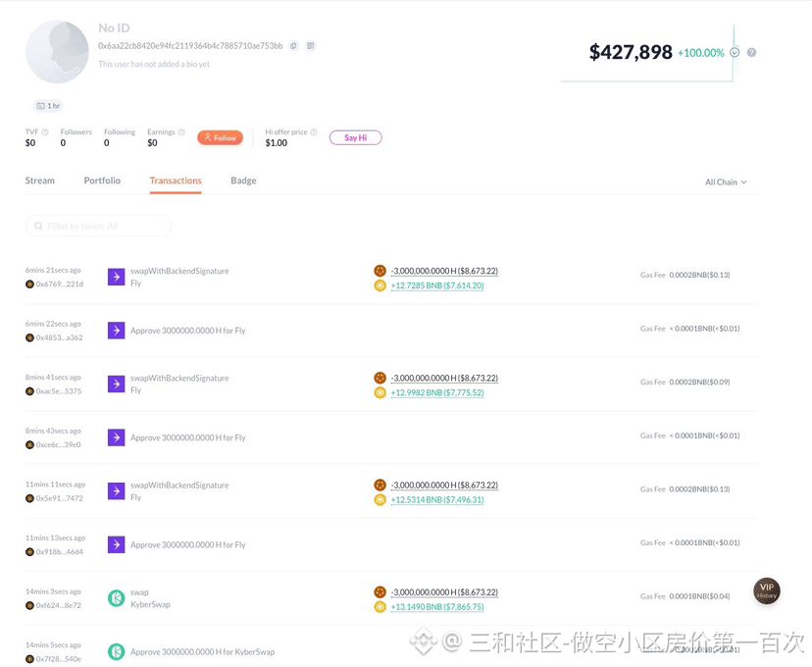Viewport: 812px width, 667px height.
Task: Click Fly icon of 8mins 41secs swap
Action: 116,385
